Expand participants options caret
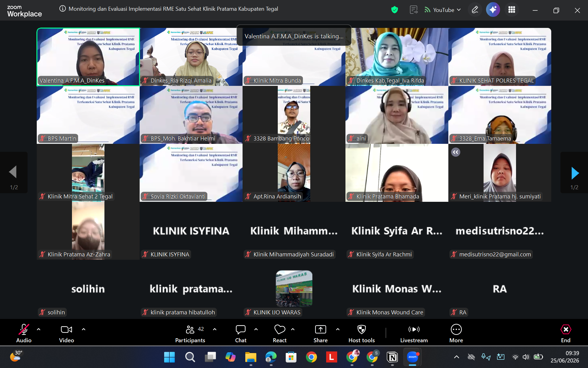This screenshot has height=368, width=588. (215, 329)
